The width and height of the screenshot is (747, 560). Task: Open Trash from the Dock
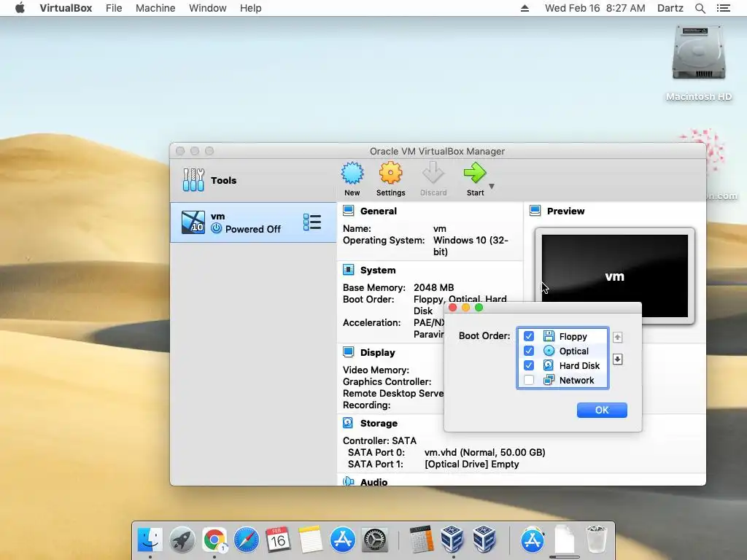(595, 539)
